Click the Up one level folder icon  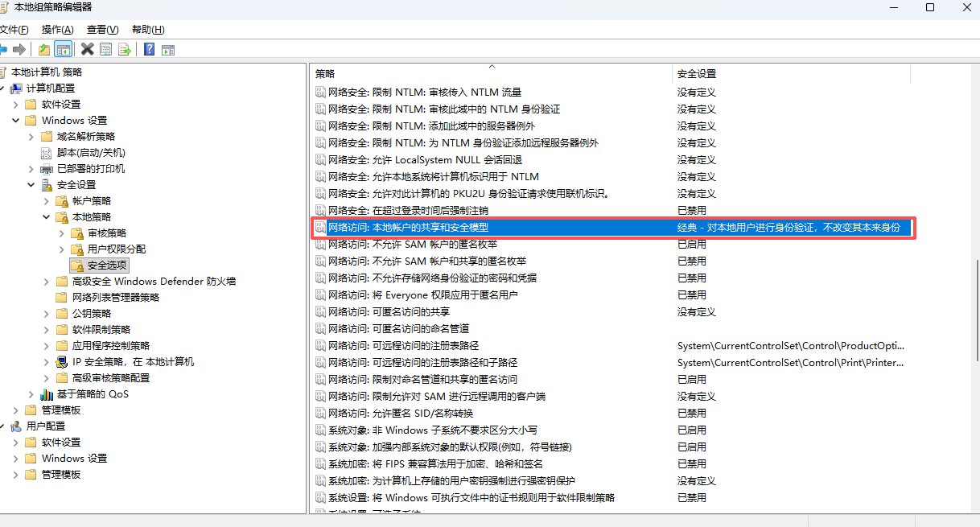coord(44,49)
